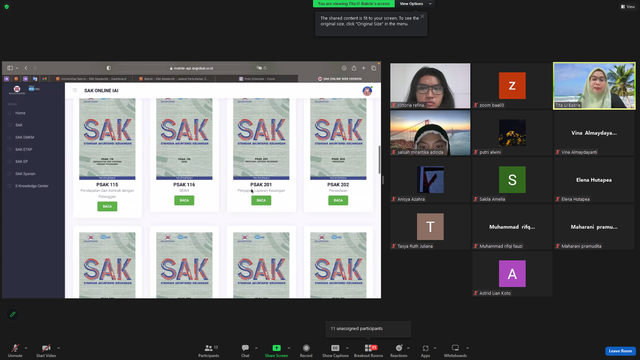Switch to the Zoom attendee browser tab
This screenshot has height=360, width=640.
pos(257,79)
